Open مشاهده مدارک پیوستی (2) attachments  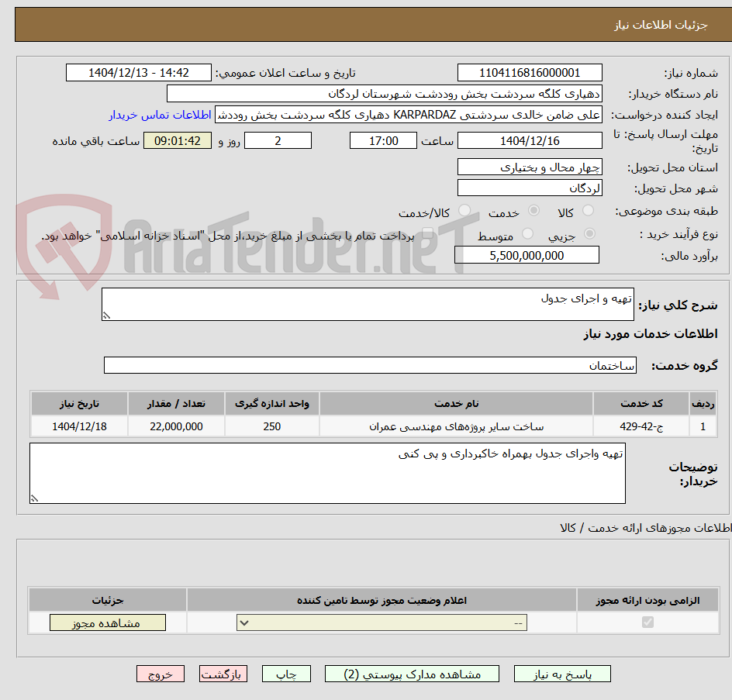[x=412, y=674]
